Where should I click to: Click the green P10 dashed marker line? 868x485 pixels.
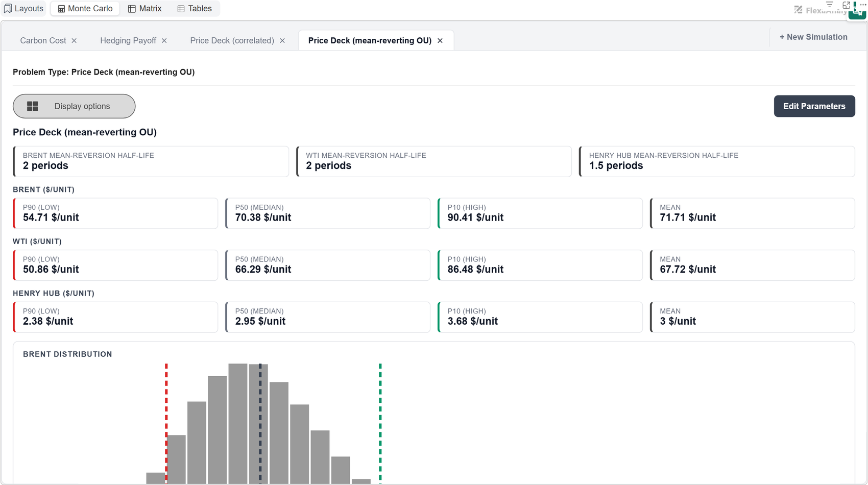tap(380, 423)
